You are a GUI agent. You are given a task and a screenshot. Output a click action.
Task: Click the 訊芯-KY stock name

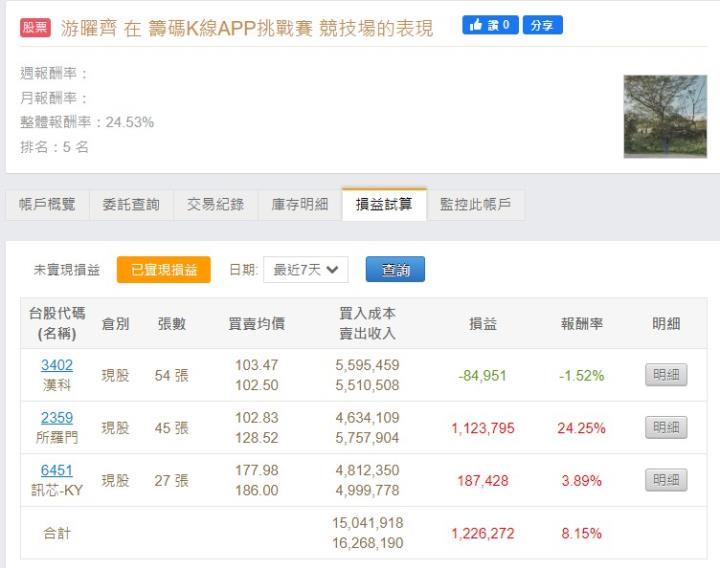pos(57,490)
